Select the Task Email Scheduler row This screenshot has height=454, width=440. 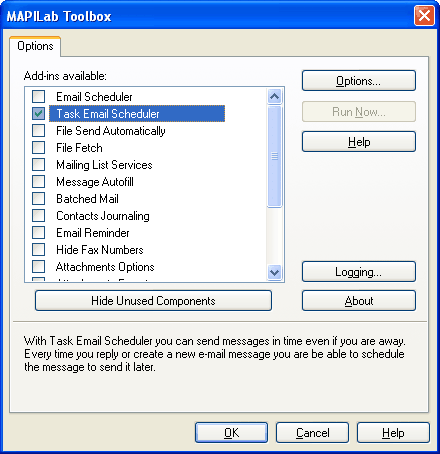(x=137, y=114)
